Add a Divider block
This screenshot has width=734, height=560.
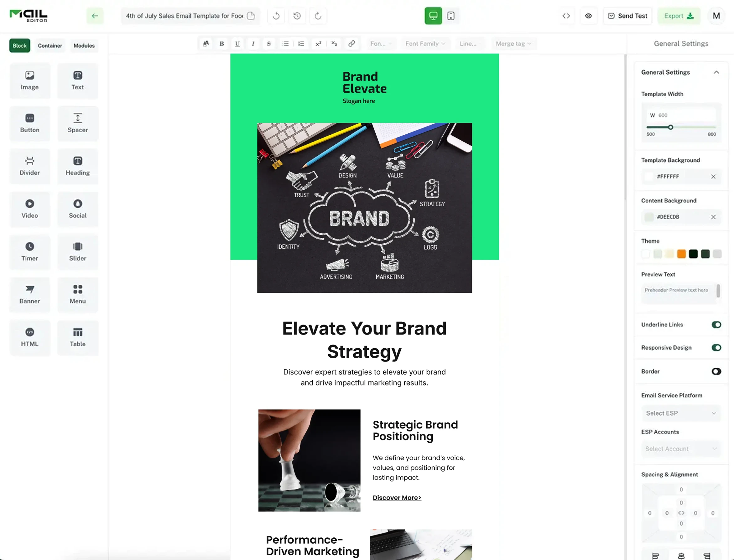[30, 166]
